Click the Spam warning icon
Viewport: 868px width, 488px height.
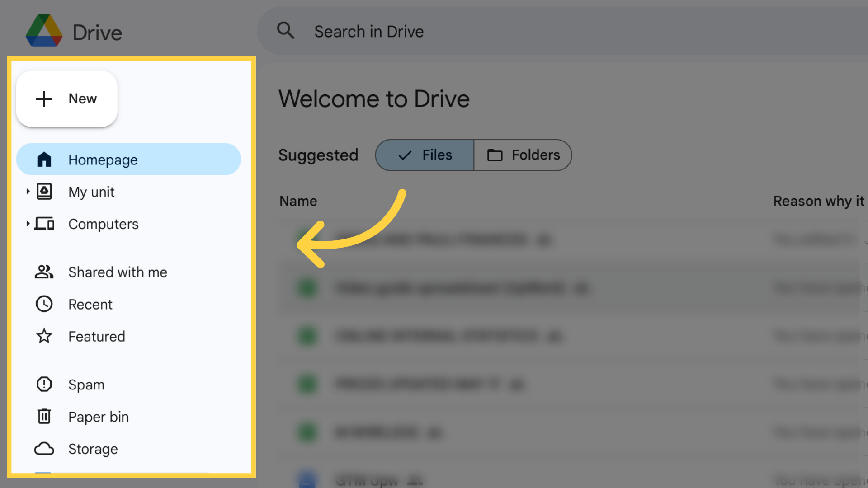(x=45, y=385)
